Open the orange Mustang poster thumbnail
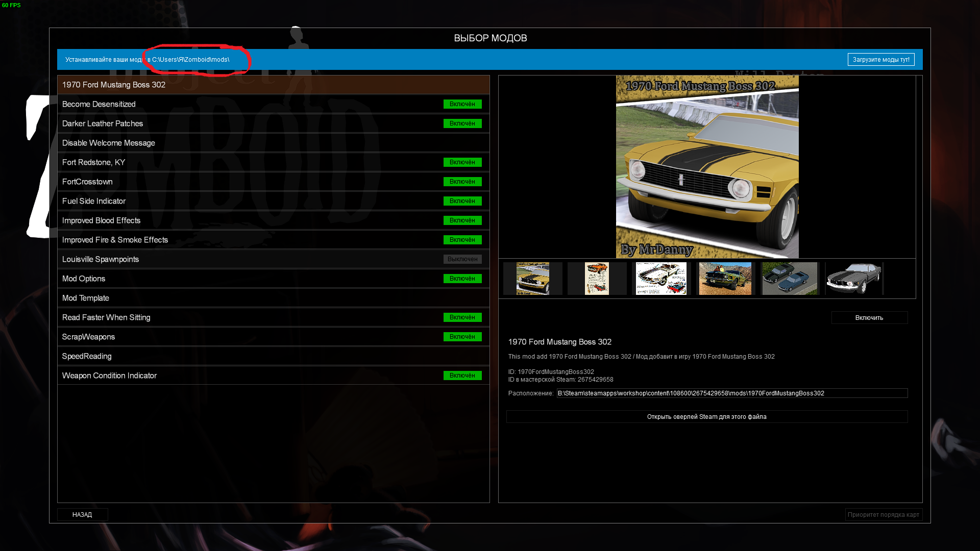 (x=597, y=279)
